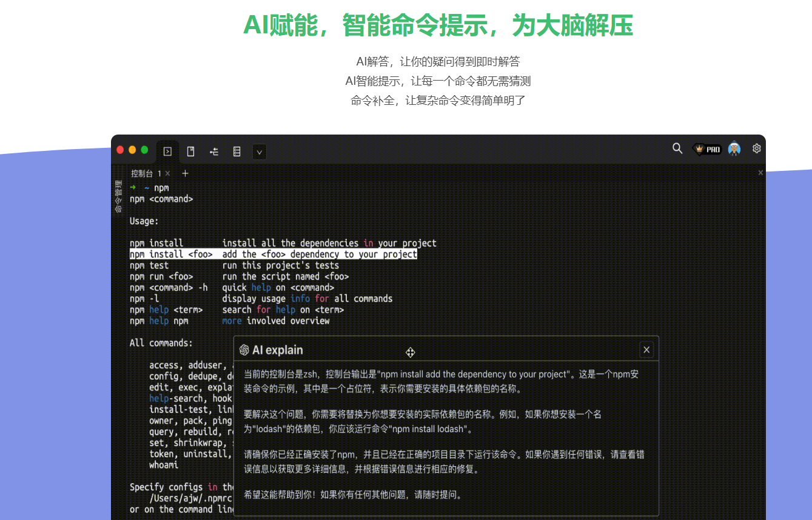Click the 'AI解答' subtitle line
The image size is (812, 520).
pyautogui.click(x=438, y=61)
